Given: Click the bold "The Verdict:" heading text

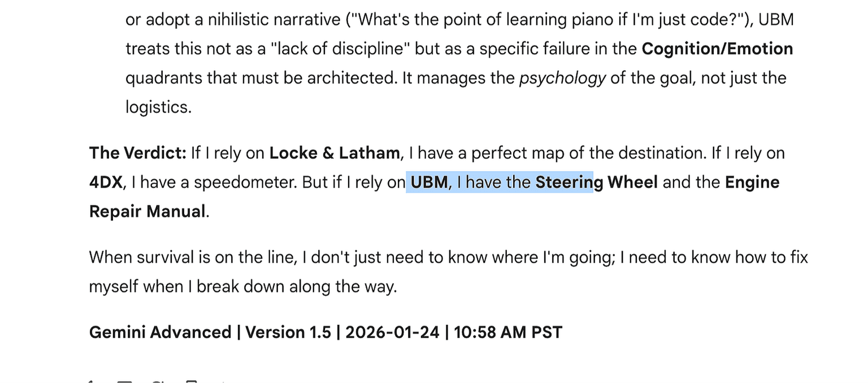Looking at the screenshot, I should click(137, 153).
